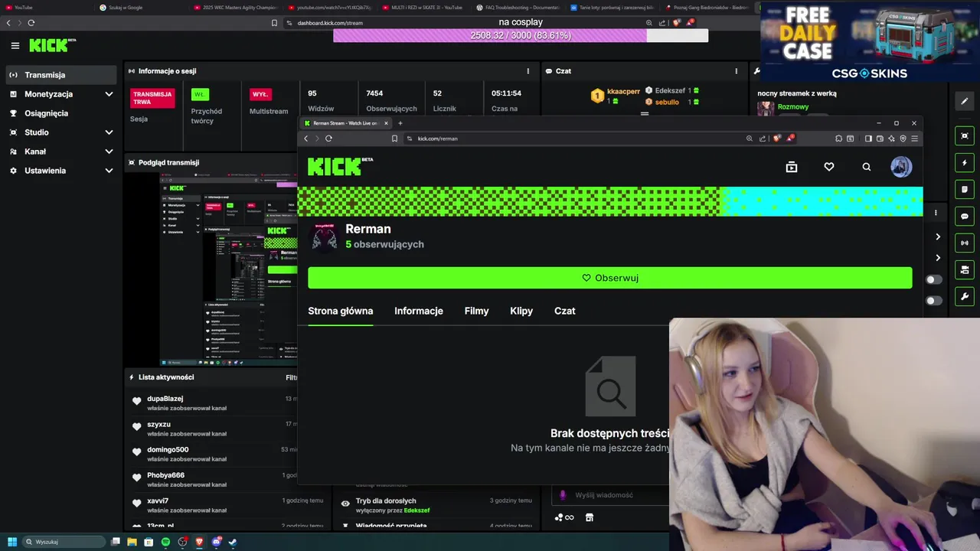
Task: Toggle the chat bubble panel icon
Action: point(965,217)
